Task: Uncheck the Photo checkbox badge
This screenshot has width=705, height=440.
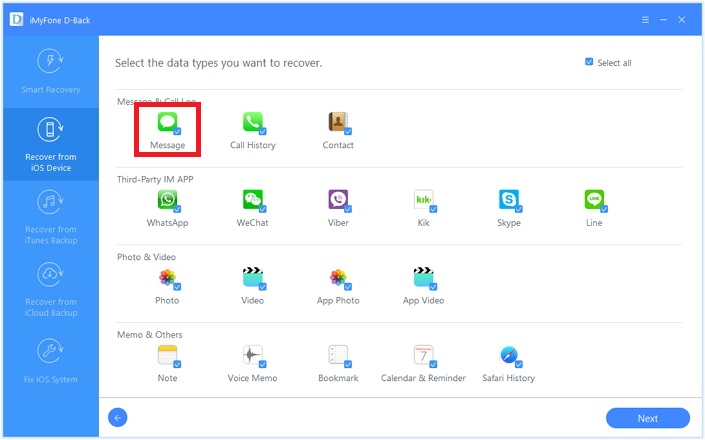Action: click(177, 287)
